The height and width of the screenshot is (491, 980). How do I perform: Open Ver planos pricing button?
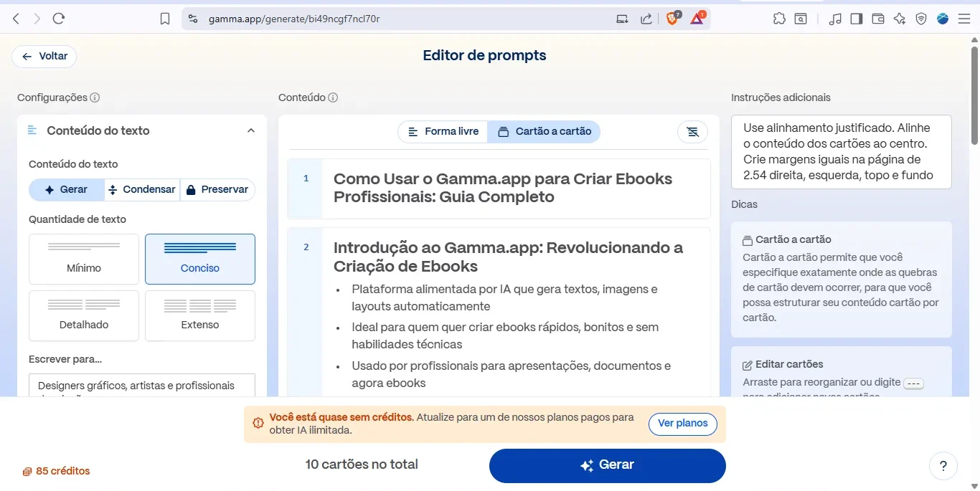(x=683, y=424)
